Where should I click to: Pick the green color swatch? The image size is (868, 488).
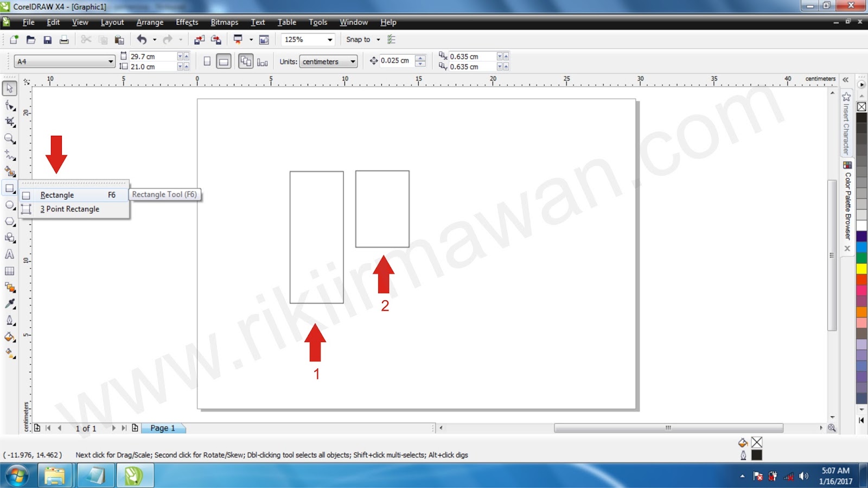[861, 258]
